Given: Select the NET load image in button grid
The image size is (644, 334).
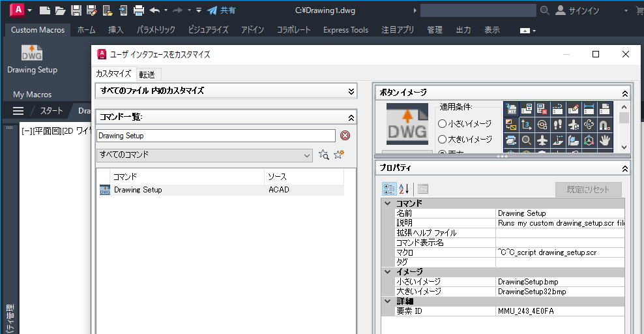Looking at the screenshot, I should click(511, 110).
